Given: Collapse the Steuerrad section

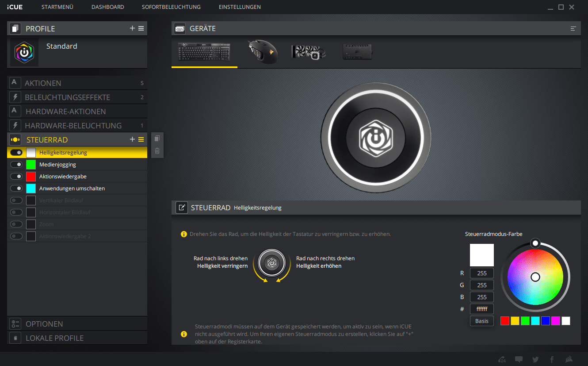Looking at the screenshot, I should click(77, 139).
